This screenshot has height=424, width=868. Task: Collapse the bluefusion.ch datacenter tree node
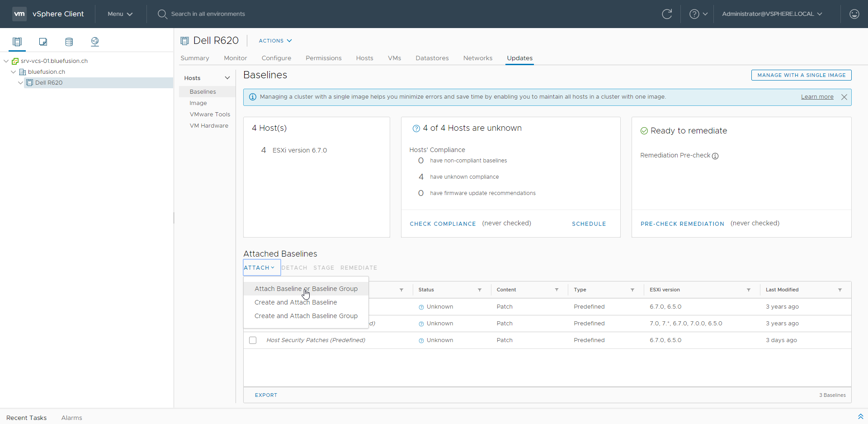[13, 72]
